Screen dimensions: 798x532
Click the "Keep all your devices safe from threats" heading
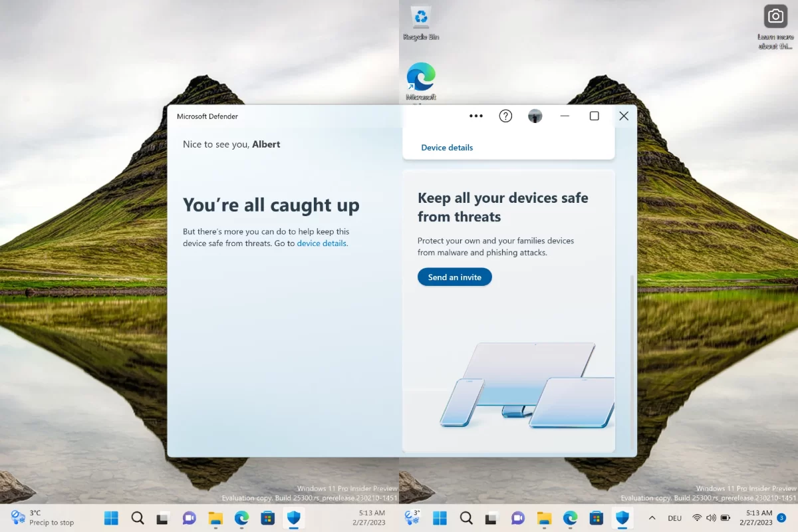503,207
